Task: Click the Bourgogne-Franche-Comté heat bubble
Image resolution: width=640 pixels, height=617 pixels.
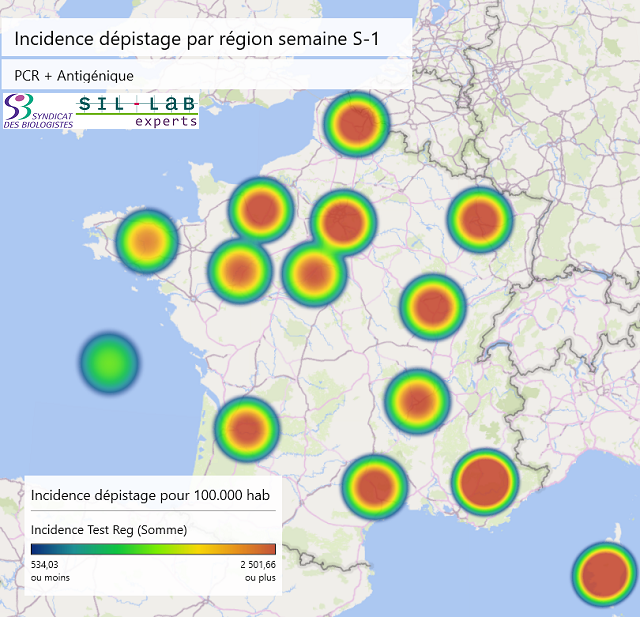Action: (433, 307)
